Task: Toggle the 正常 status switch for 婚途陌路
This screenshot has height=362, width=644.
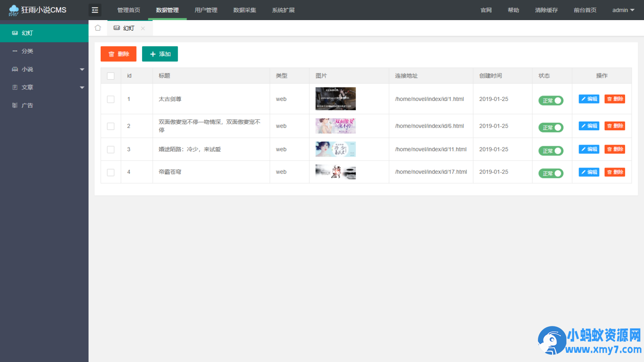Action: point(551,151)
